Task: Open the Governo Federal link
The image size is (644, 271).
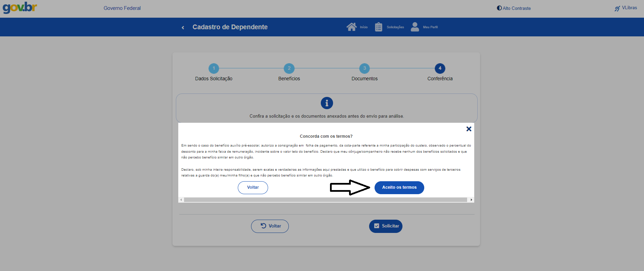Action: click(122, 8)
